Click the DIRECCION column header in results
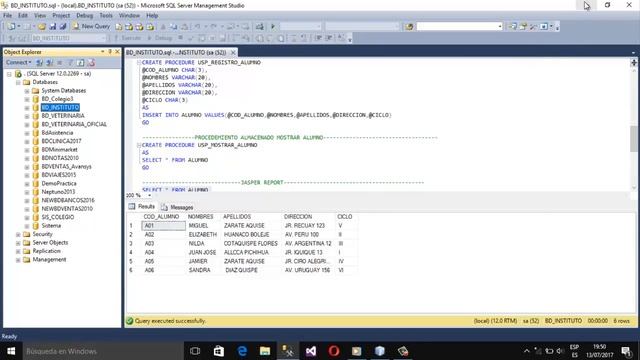640x360 pixels. coord(308,217)
